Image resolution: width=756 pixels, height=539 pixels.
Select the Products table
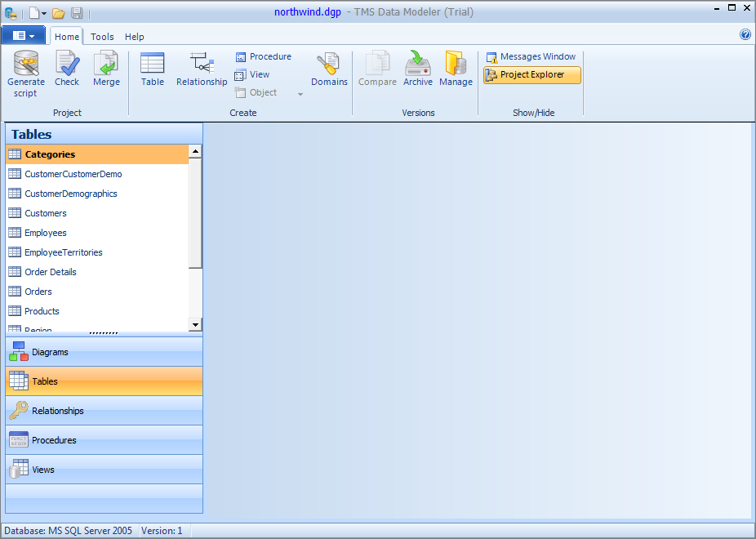tap(97, 311)
